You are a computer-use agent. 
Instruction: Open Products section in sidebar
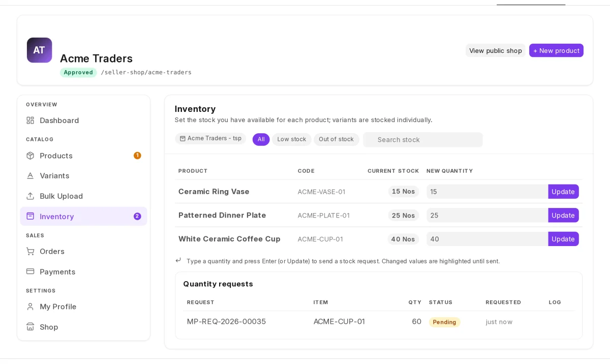83,156
